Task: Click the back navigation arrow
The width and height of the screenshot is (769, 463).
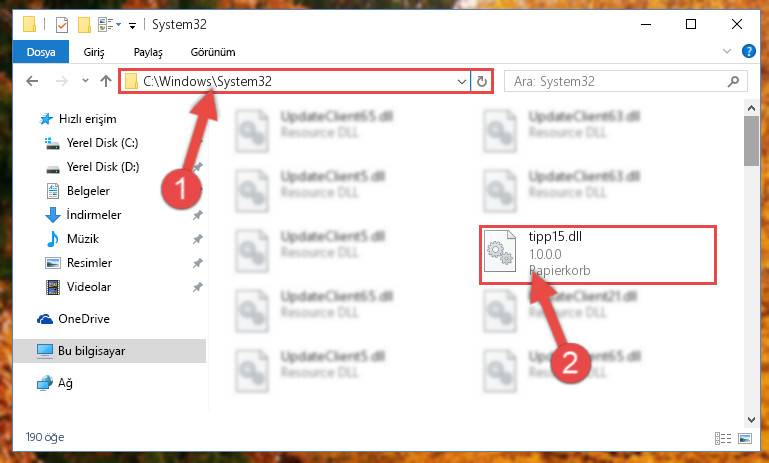Action: (32, 81)
